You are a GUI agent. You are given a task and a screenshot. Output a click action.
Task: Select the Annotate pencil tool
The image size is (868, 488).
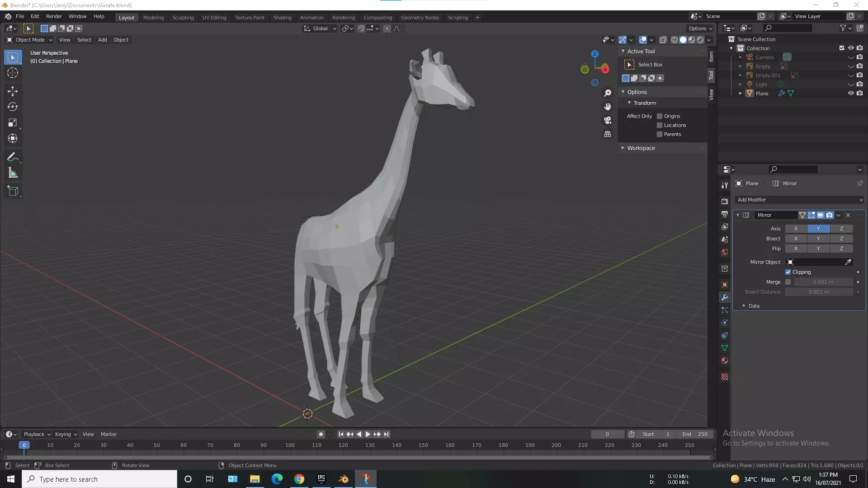click(x=13, y=157)
